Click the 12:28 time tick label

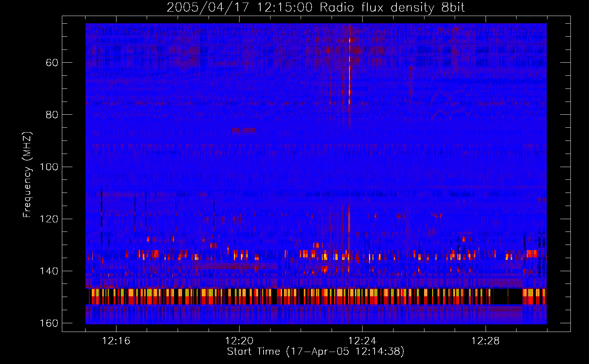click(485, 341)
